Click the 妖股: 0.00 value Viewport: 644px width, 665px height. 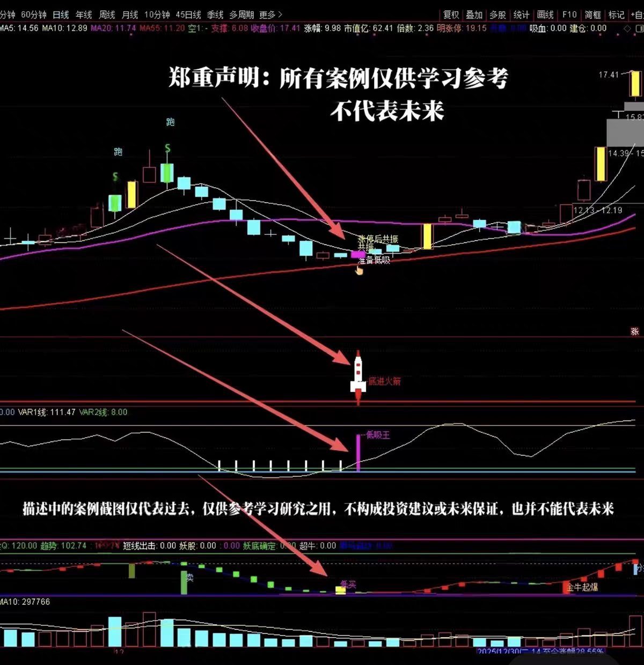tap(197, 545)
